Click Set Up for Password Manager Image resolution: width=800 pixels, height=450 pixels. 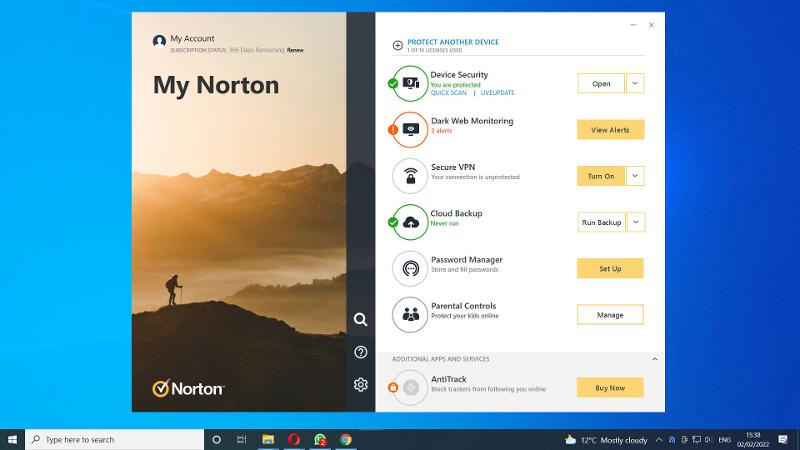pos(610,268)
